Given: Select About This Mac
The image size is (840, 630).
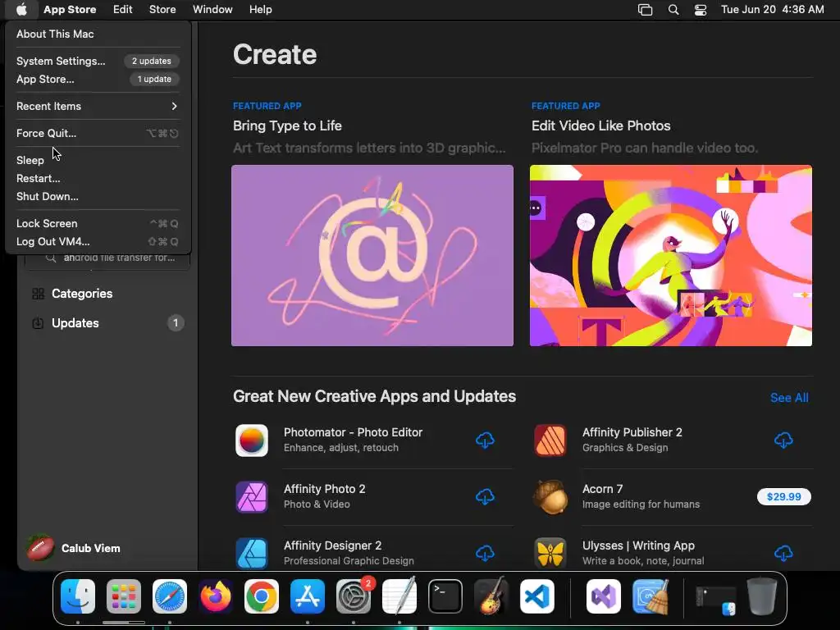Looking at the screenshot, I should (98, 34).
